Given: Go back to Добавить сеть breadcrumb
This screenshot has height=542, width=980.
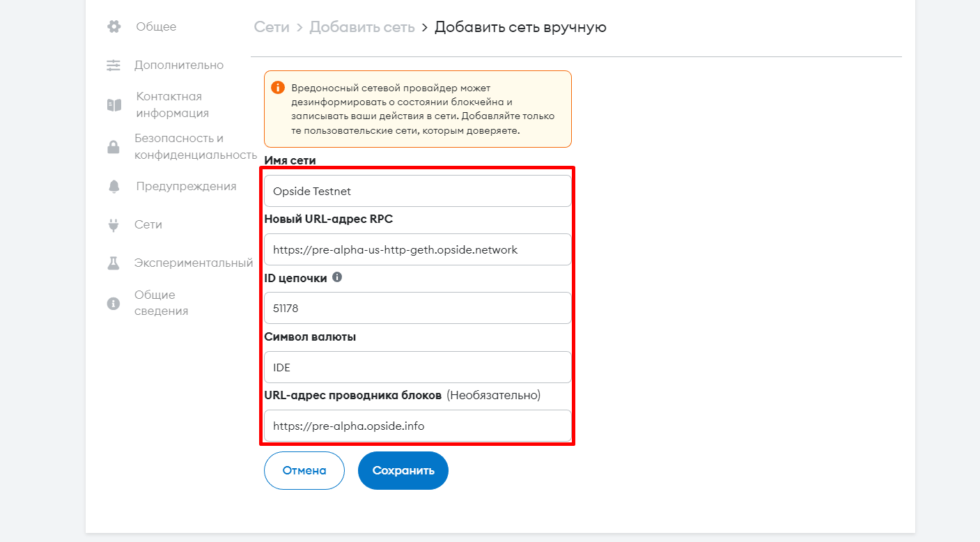Looking at the screenshot, I should coord(362,27).
